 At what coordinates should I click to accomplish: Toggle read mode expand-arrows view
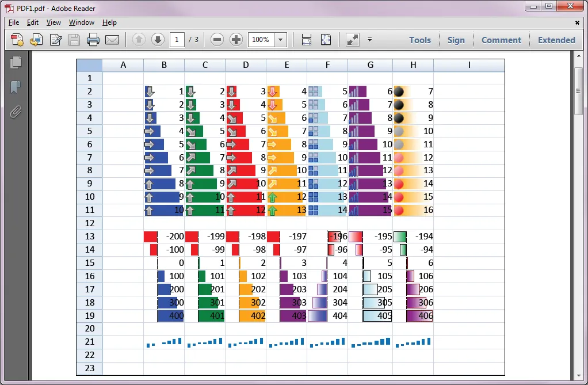coord(352,40)
